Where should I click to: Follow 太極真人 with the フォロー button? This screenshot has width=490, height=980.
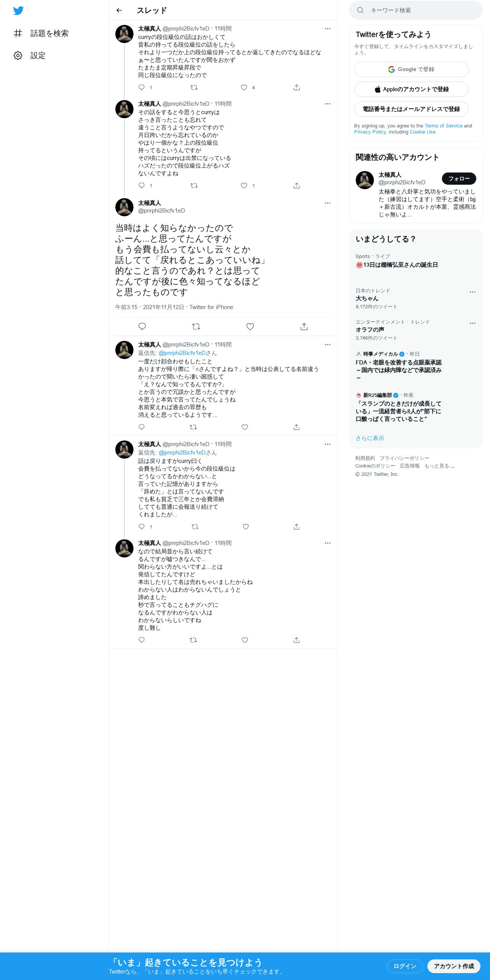click(459, 179)
